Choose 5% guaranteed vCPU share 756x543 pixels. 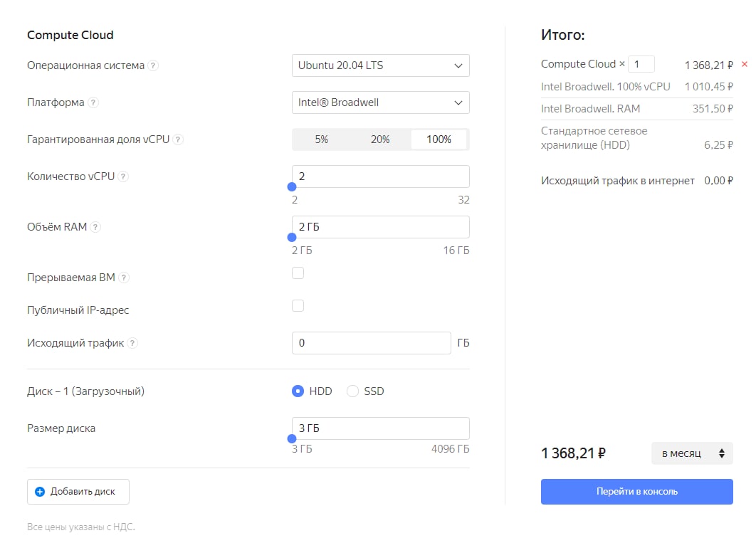(x=322, y=139)
